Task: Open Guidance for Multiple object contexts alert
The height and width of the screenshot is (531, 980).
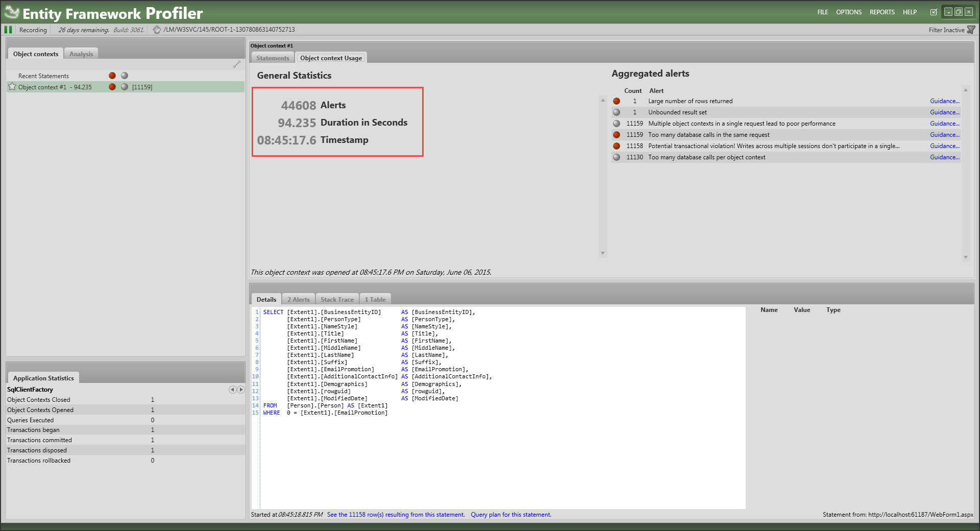Action: point(944,124)
